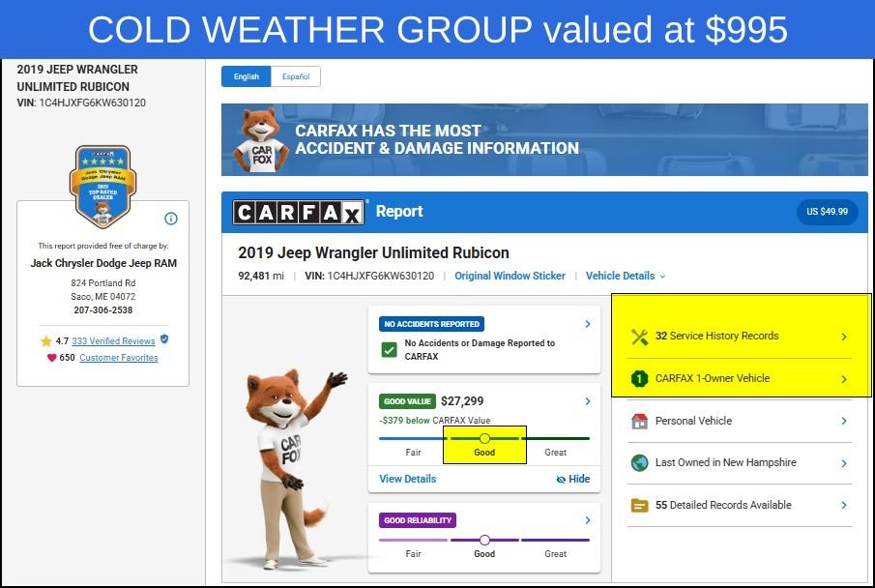Image resolution: width=875 pixels, height=588 pixels.
Task: Open the No Accidents Reported chevron
Action: click(588, 324)
